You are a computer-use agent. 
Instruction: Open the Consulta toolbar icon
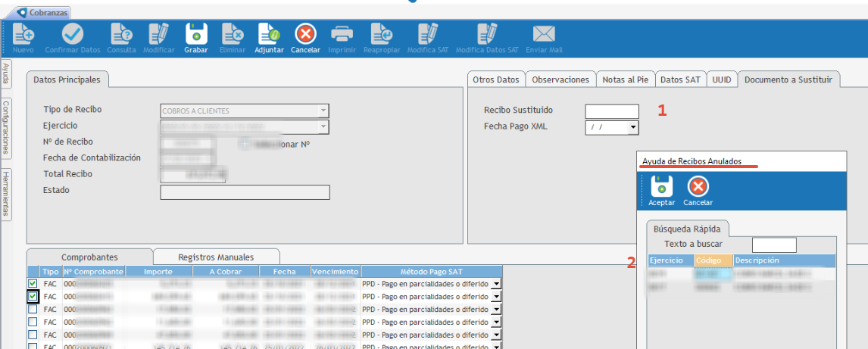[x=121, y=34]
